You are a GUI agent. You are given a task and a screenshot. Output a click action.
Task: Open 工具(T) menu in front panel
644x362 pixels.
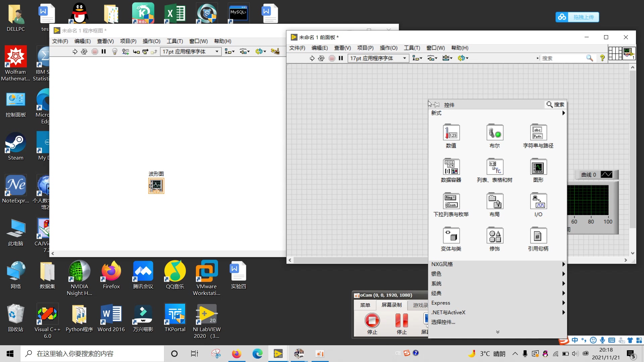coord(412,48)
